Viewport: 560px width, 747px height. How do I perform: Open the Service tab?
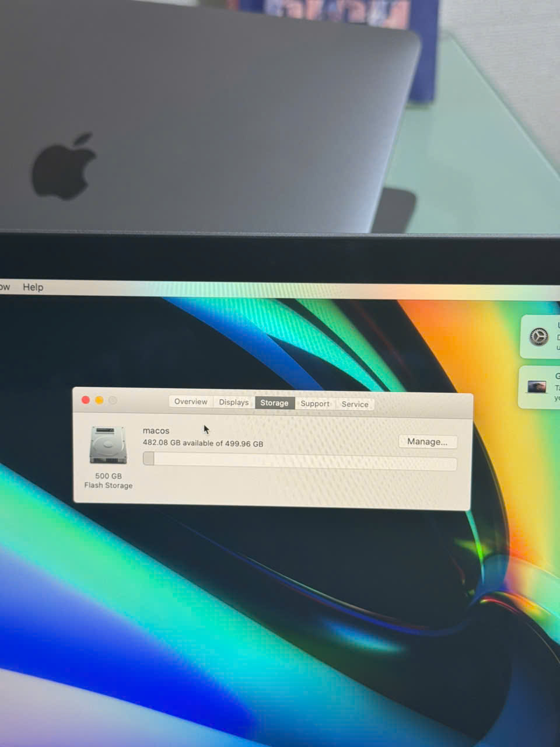(355, 404)
